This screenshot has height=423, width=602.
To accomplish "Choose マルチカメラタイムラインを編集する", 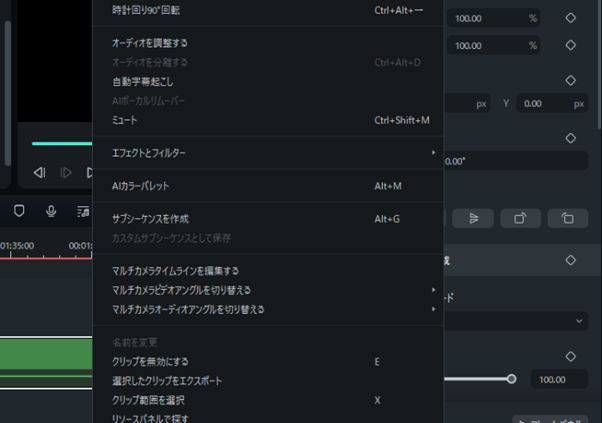I will coord(268,271).
